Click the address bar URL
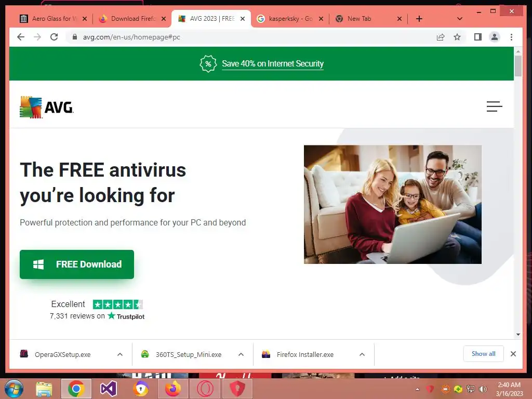Screen dimensions: 532x399 coord(131,37)
